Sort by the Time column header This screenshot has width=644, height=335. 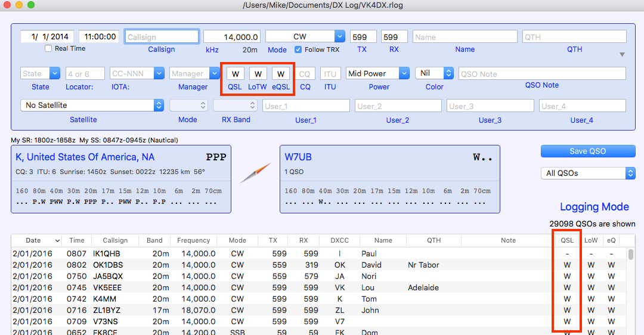pyautogui.click(x=76, y=241)
